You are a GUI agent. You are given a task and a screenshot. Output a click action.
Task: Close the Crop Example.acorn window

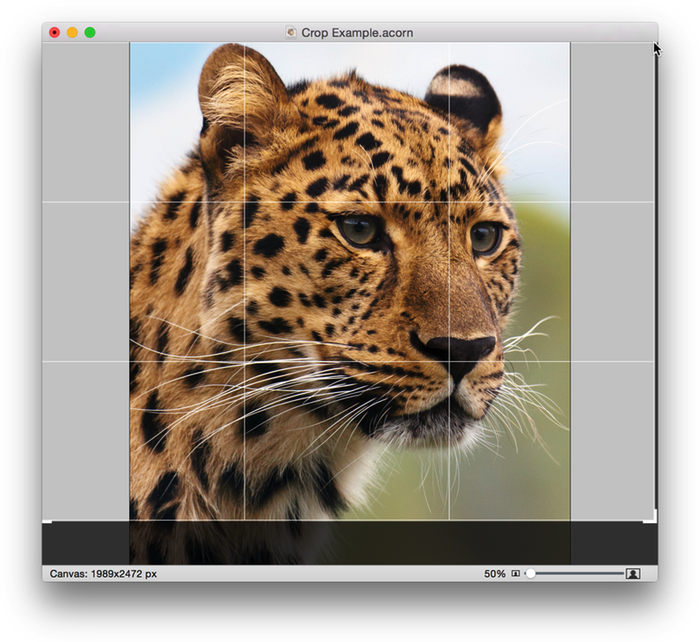tap(54, 33)
